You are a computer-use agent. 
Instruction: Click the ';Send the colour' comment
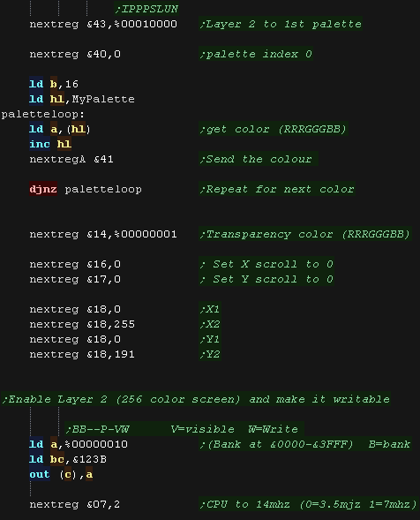point(259,159)
